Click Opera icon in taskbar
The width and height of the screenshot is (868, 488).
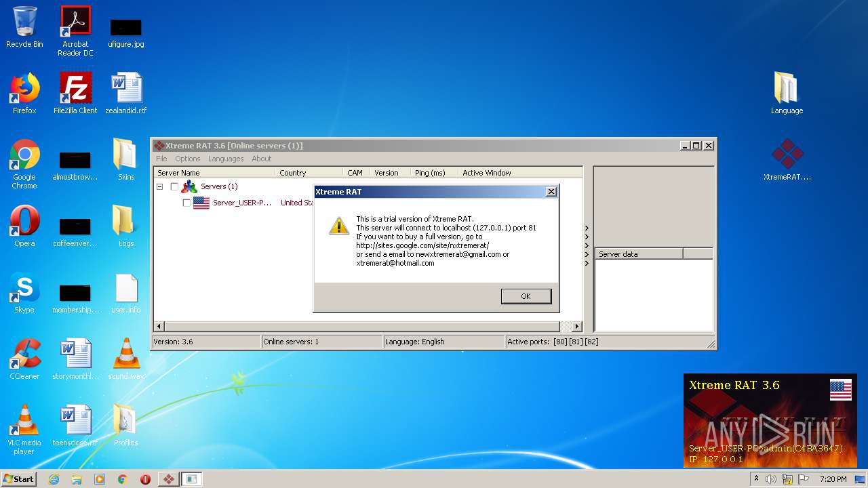pyautogui.click(x=145, y=479)
